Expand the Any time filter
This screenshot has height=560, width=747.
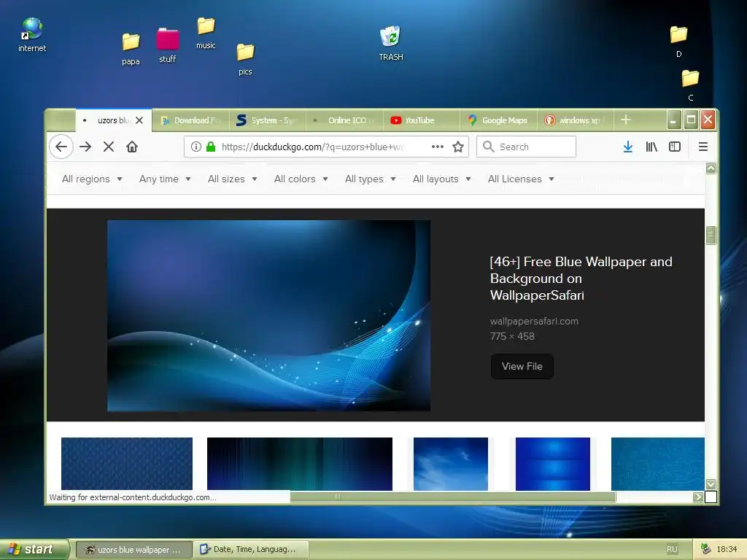click(165, 179)
